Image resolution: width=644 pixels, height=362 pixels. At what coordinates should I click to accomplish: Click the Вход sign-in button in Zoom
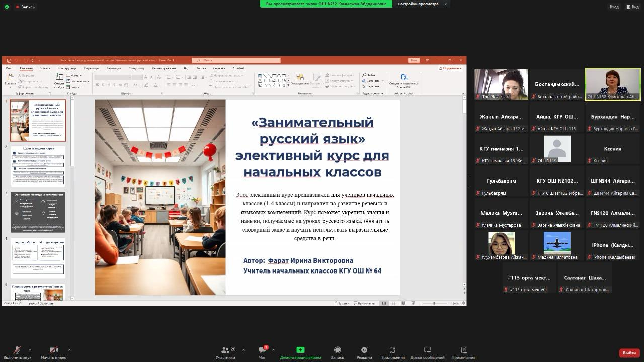(614, 7)
